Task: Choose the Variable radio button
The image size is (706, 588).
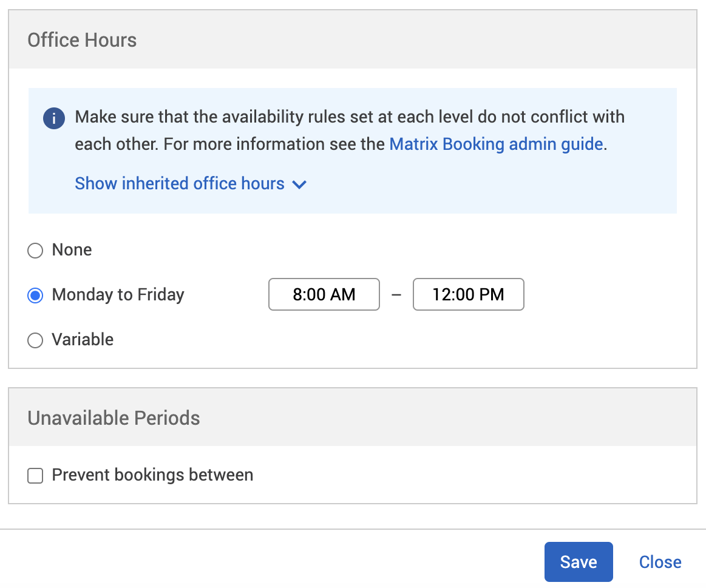Action: point(36,340)
